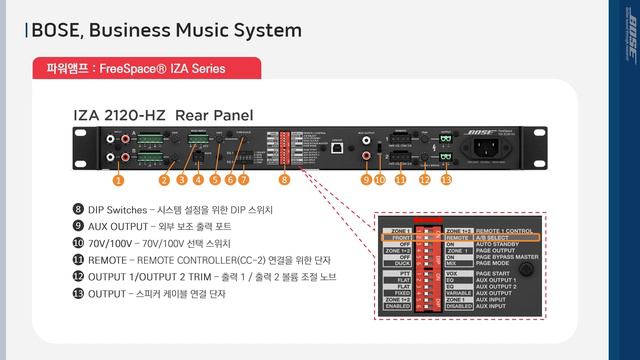This screenshot has height=360, width=640.
Task: Toggle the AUX OUTPUT 2 DIP switch
Action: tap(427, 287)
